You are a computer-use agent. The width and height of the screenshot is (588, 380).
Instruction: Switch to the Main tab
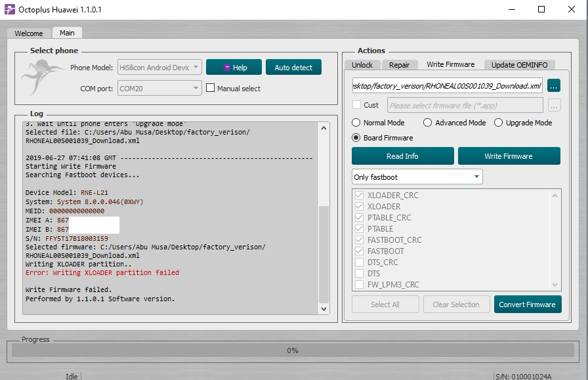pyautogui.click(x=67, y=33)
